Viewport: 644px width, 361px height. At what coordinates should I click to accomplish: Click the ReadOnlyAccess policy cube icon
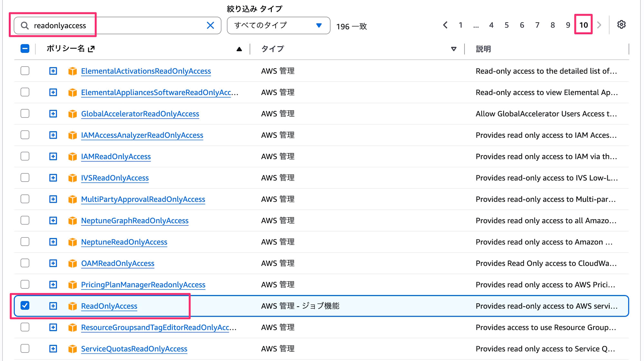point(72,306)
